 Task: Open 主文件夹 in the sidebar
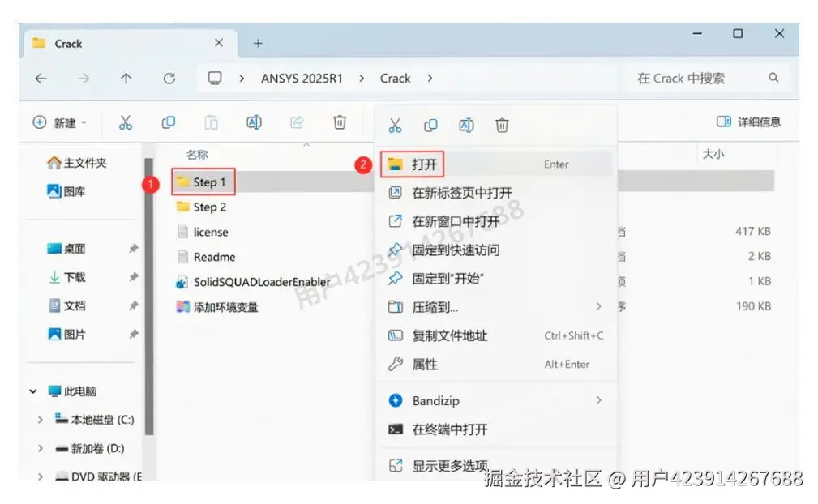coord(77,163)
